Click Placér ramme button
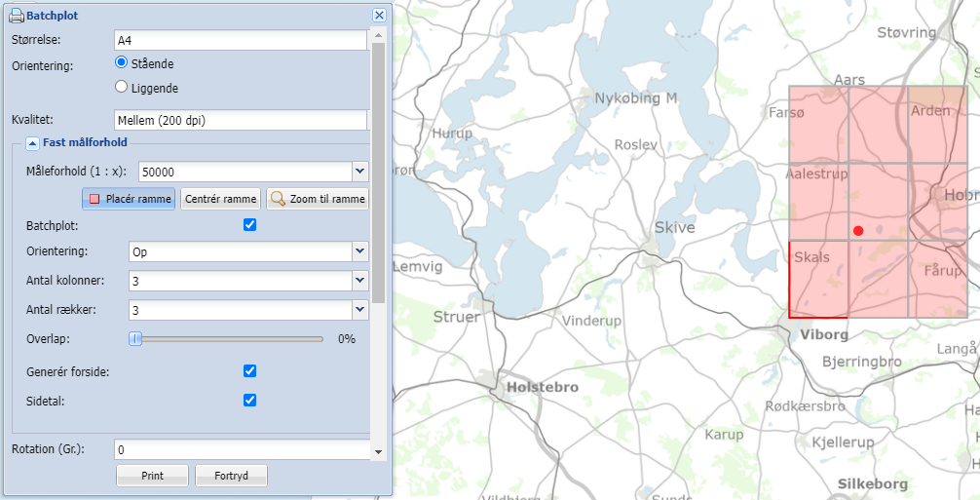980x500 pixels. [x=129, y=200]
